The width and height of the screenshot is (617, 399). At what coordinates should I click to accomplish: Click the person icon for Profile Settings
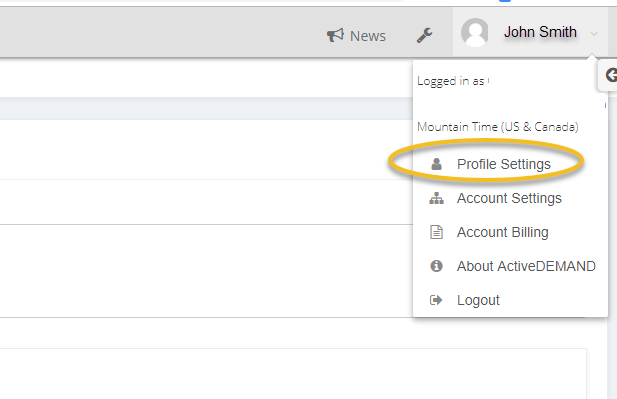click(x=436, y=164)
